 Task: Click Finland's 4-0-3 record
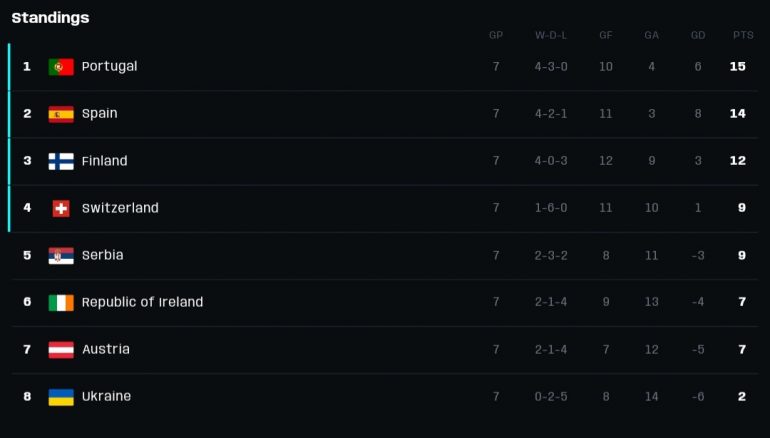(x=551, y=161)
